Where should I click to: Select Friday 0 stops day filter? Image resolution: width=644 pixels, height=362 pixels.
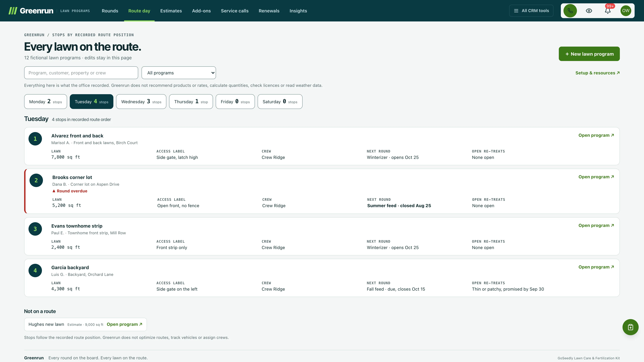pyautogui.click(x=235, y=101)
